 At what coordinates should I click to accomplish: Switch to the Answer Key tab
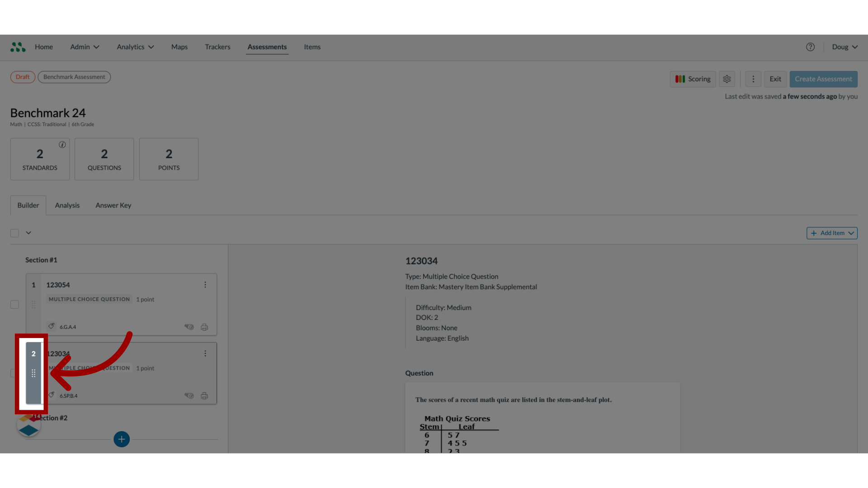[x=113, y=205]
